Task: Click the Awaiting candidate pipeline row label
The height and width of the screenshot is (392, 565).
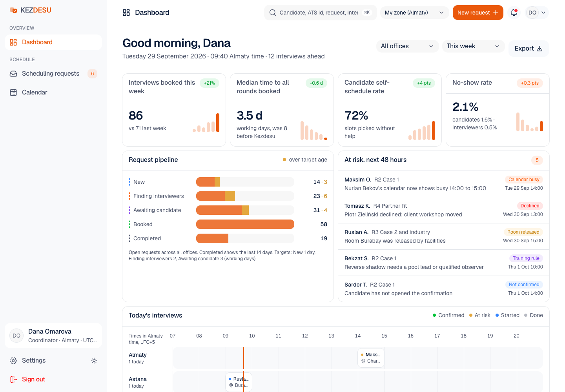Action: point(157,210)
